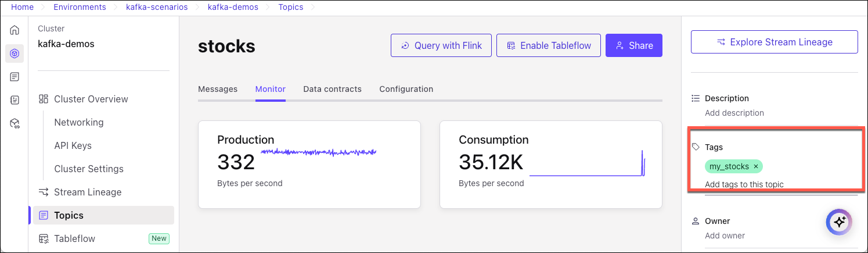Click the Stream Lineage sidebar icon
The image size is (868, 253).
click(44, 192)
